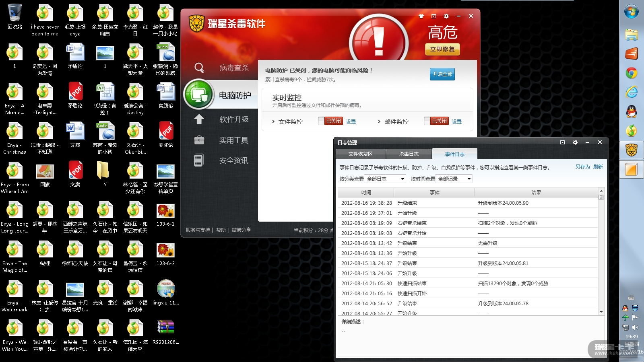Open the skin (shirt) icon in Rising title bar
This screenshot has width=644, height=362.
tap(421, 16)
